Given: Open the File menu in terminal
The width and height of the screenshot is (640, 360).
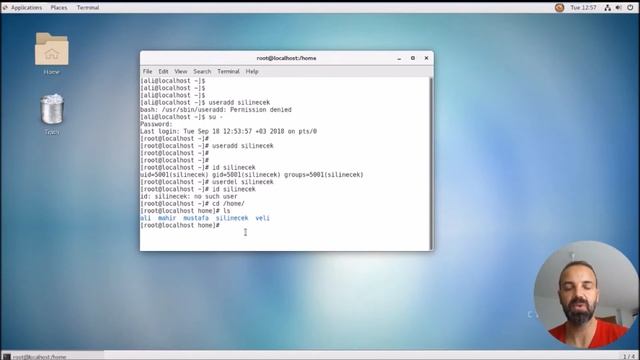Looking at the screenshot, I should 147,71.
